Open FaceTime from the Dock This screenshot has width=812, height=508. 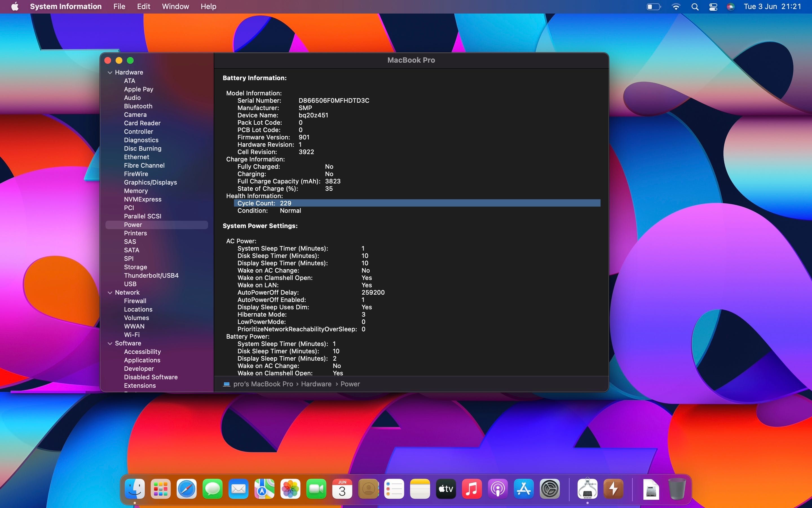[316, 489]
